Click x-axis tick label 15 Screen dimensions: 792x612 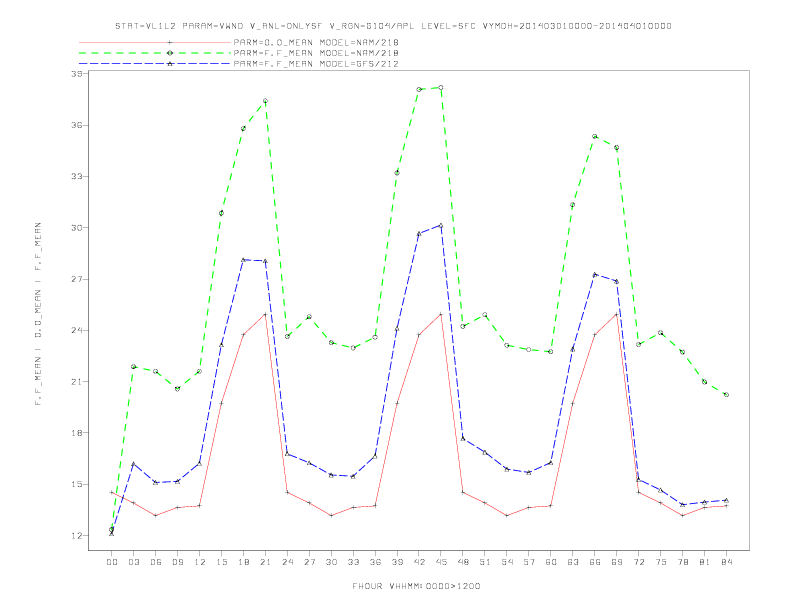tap(221, 562)
